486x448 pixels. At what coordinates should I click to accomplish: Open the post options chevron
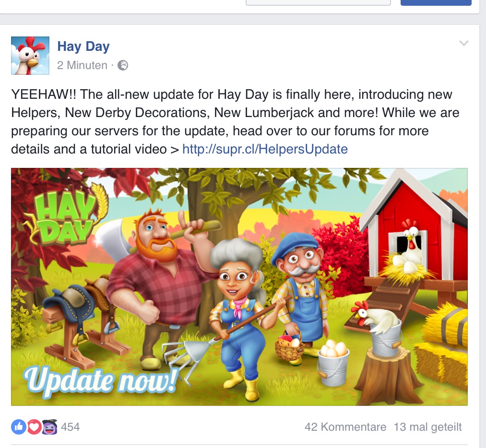coord(463,43)
